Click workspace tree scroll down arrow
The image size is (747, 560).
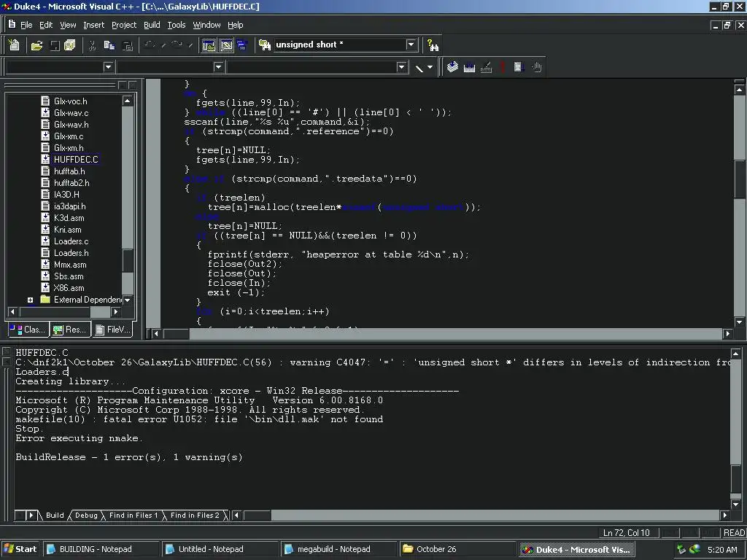(x=127, y=300)
